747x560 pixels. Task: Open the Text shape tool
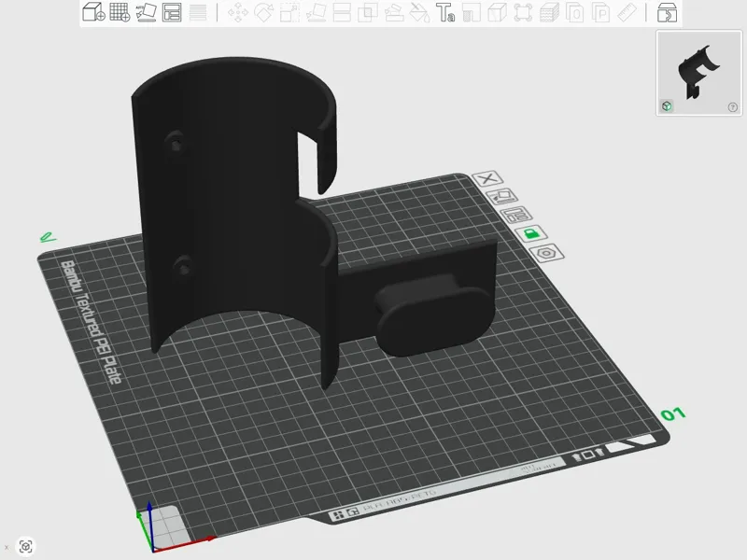445,13
